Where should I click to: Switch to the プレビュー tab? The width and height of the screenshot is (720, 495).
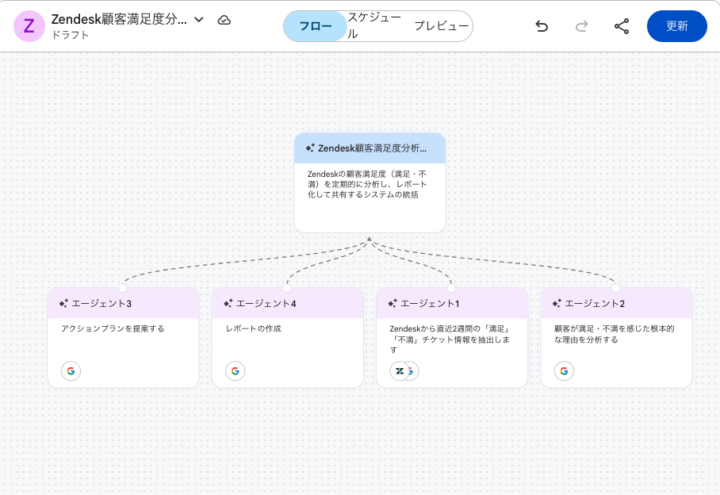coord(441,26)
